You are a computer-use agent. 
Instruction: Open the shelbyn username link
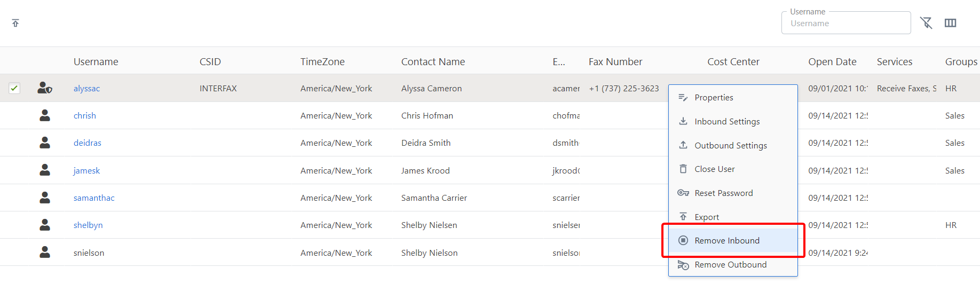tap(88, 225)
